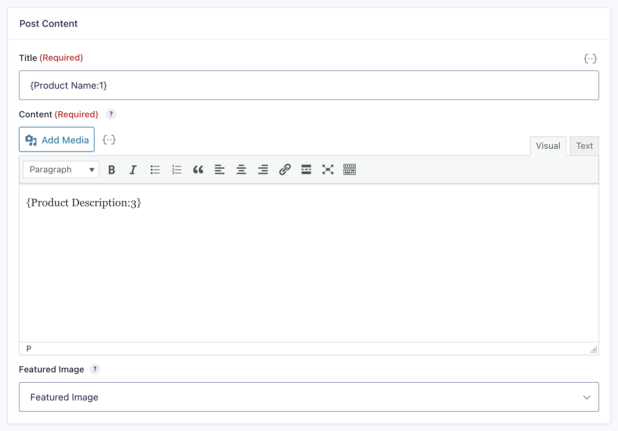Image resolution: width=618 pixels, height=431 pixels.
Task: Enter fullscreen editor mode
Action: coord(328,170)
